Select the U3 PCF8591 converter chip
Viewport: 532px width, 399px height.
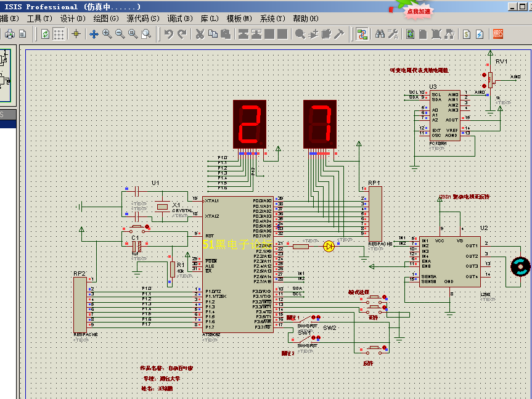[445, 116]
